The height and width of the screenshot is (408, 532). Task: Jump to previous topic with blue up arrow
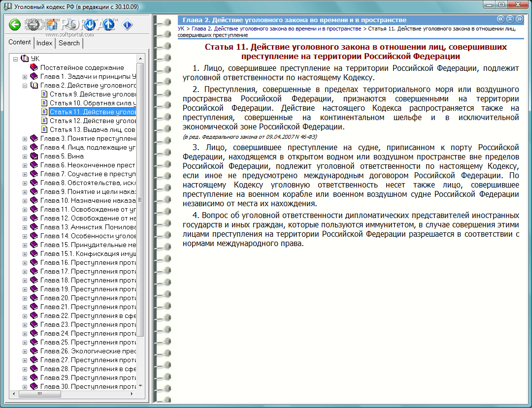(x=108, y=25)
